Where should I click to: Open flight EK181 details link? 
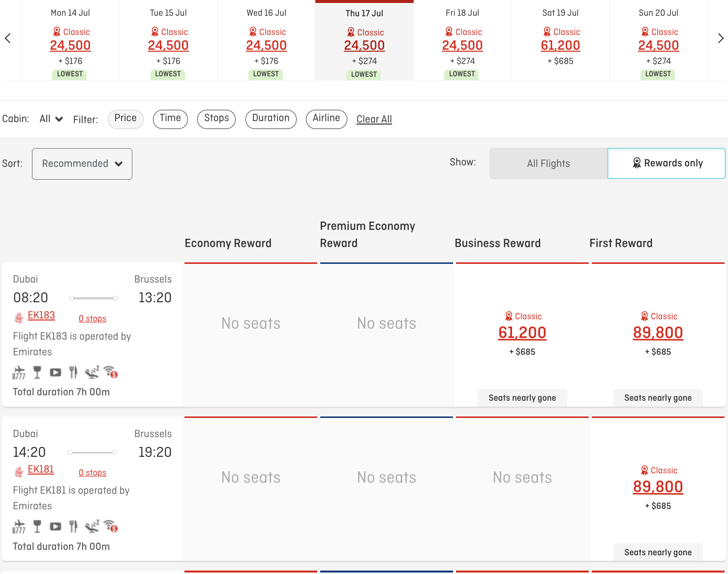coord(41,470)
